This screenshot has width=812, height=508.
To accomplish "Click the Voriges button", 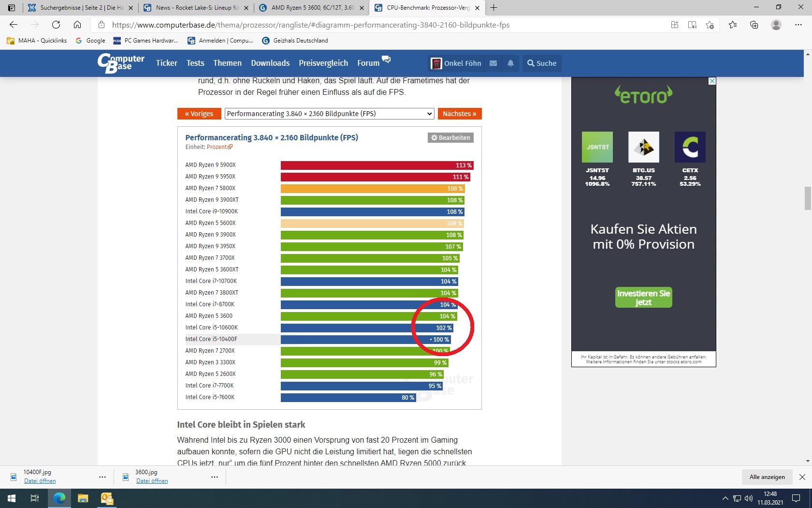I will click(x=199, y=114).
